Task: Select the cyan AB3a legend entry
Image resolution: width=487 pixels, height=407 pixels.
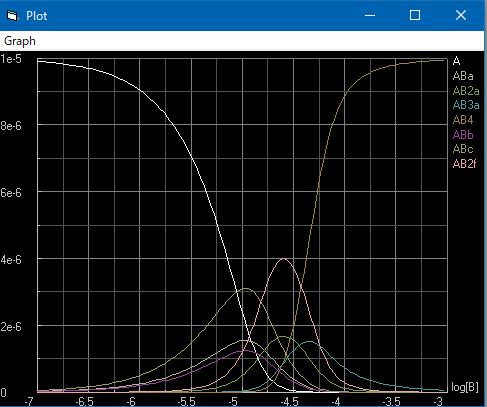Action: [466, 105]
